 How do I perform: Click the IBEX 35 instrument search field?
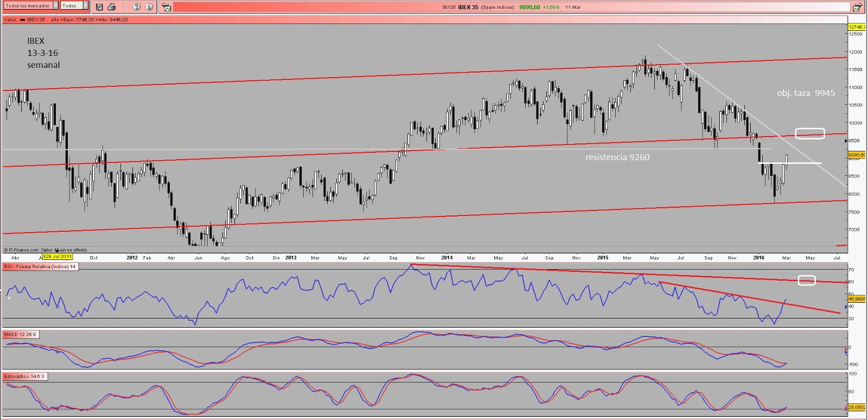point(511,7)
